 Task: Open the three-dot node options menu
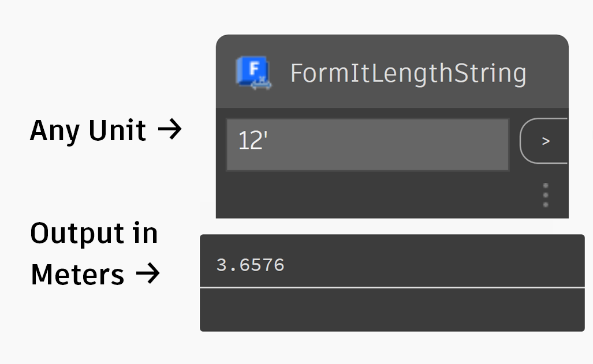tap(545, 195)
